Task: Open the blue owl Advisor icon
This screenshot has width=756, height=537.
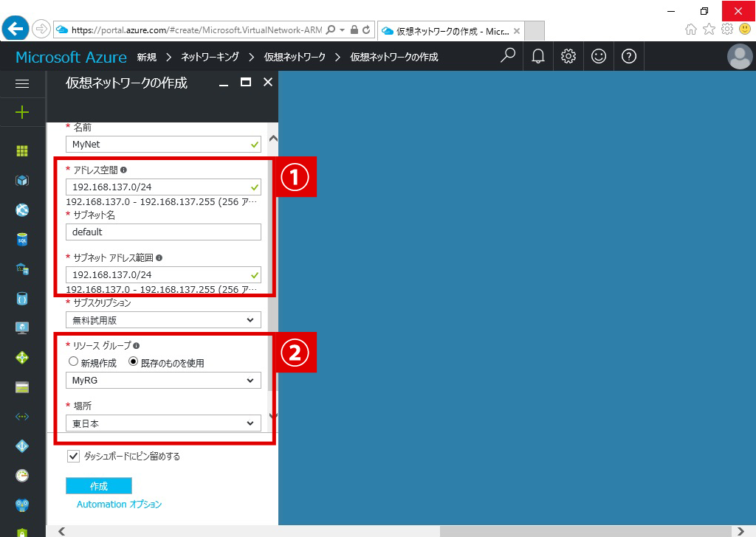Action: coord(22,505)
